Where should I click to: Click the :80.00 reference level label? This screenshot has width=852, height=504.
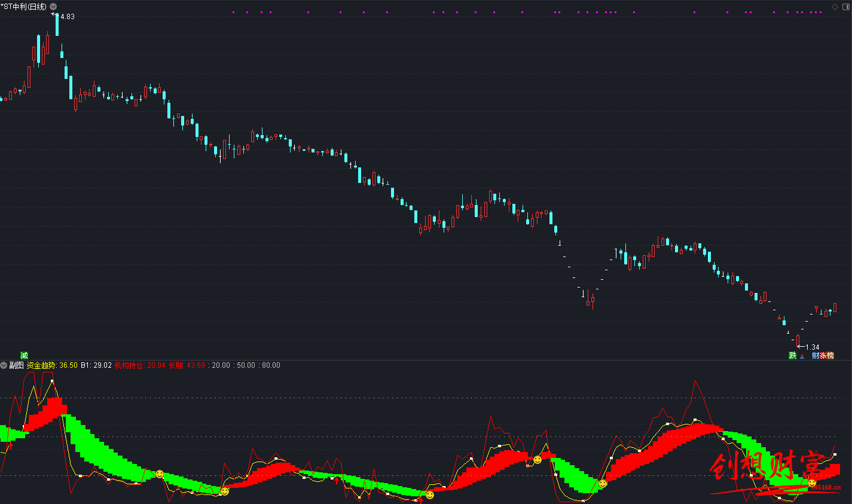269,365
